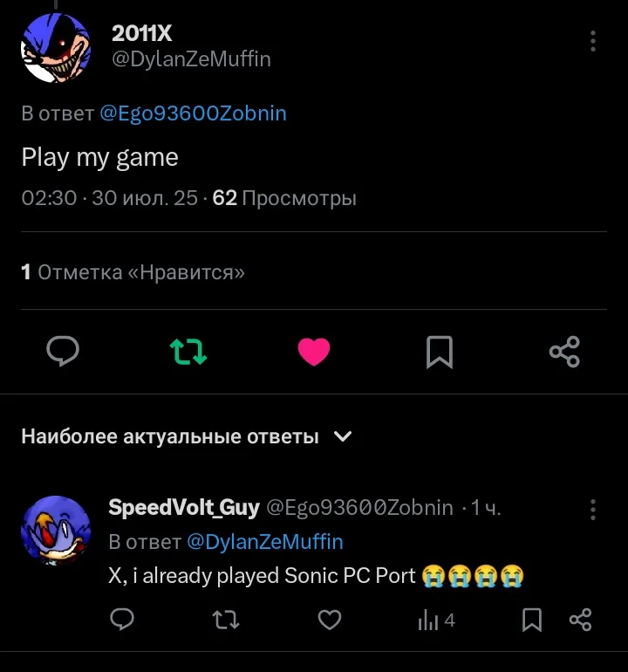Reply to the 2011X post
The image size is (628, 672).
[x=62, y=352]
